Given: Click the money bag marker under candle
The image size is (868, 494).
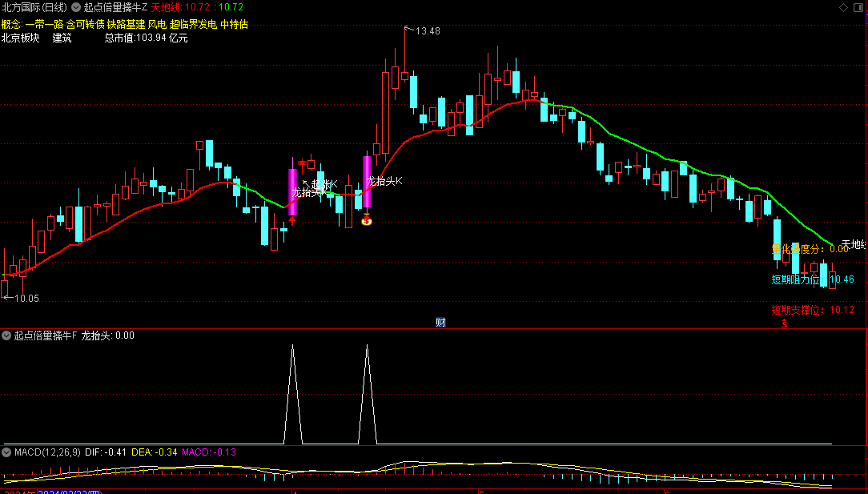Looking at the screenshot, I should tap(367, 220).
